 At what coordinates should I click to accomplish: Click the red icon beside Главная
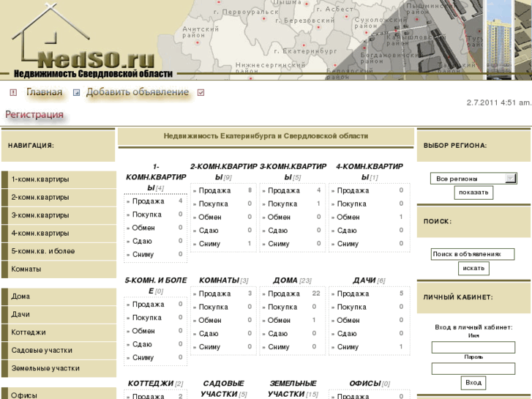(x=13, y=93)
